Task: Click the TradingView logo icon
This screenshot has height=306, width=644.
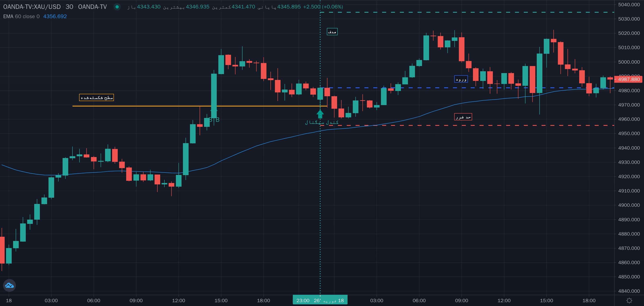Action: coord(9,285)
